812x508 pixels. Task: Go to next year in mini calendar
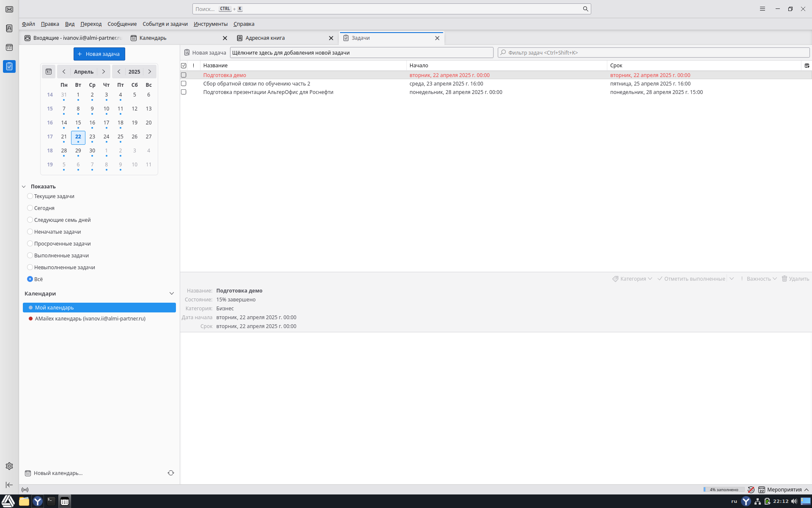click(x=150, y=72)
